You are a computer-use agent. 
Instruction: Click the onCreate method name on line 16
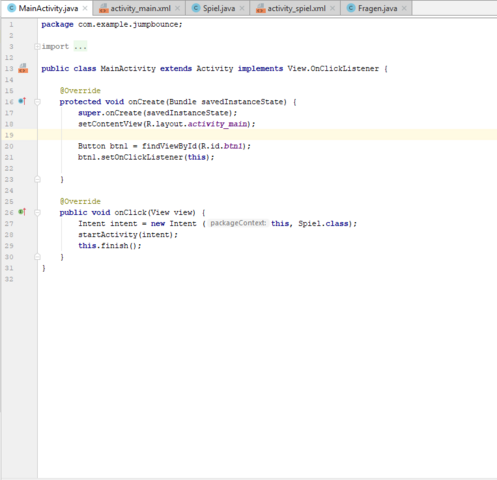[x=146, y=102]
